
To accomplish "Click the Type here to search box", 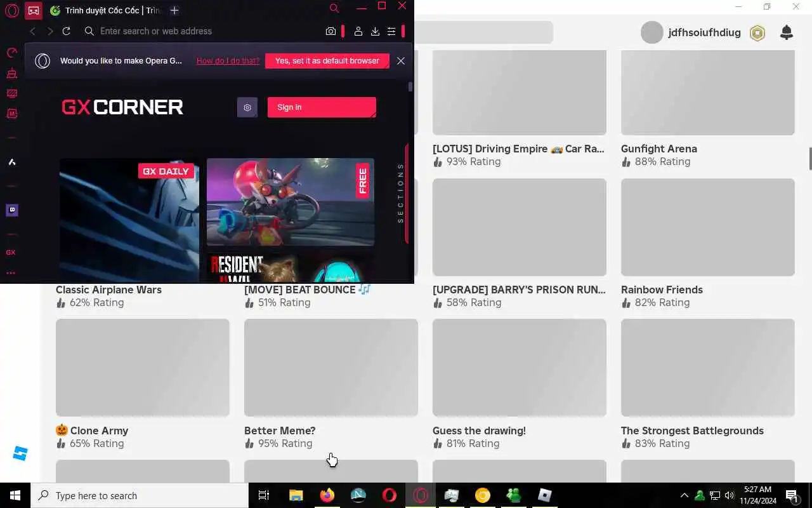I will click(x=140, y=495).
